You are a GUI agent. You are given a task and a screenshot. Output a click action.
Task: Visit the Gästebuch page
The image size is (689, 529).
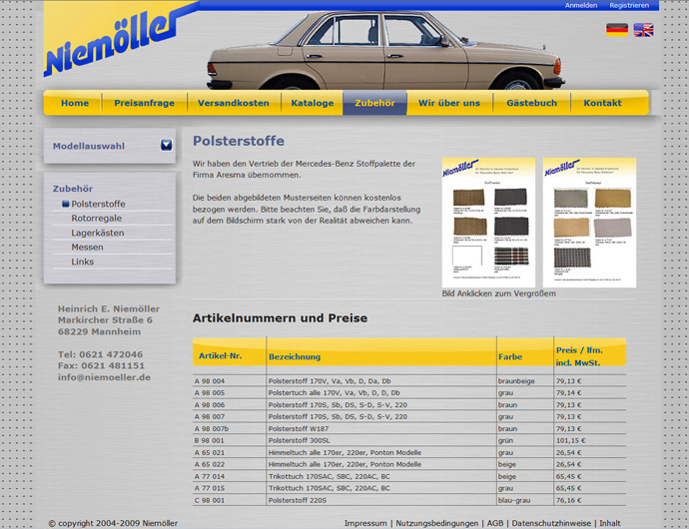pos(532,103)
